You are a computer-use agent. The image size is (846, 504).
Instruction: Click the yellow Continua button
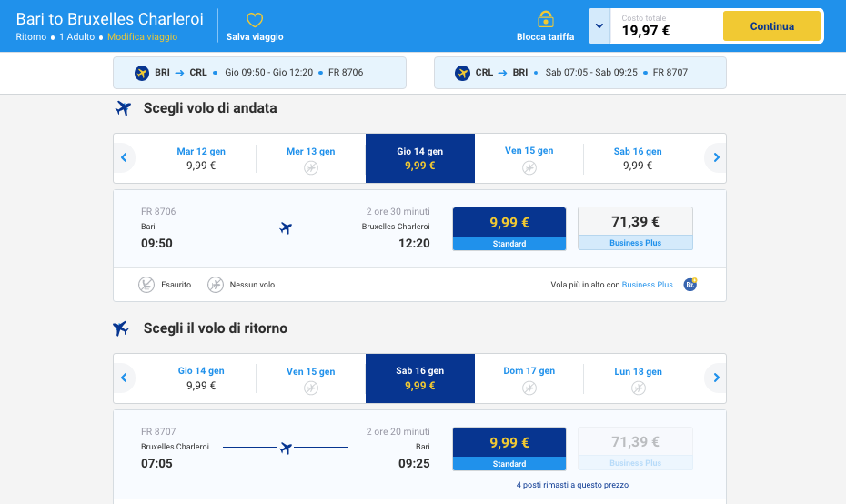click(x=771, y=25)
